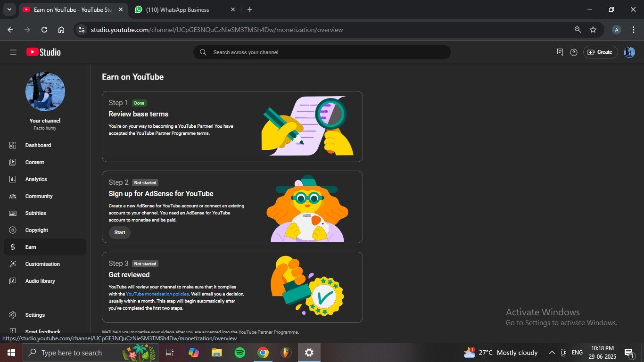The height and width of the screenshot is (362, 644).
Task: Click the ENG language indicator
Action: (x=577, y=353)
